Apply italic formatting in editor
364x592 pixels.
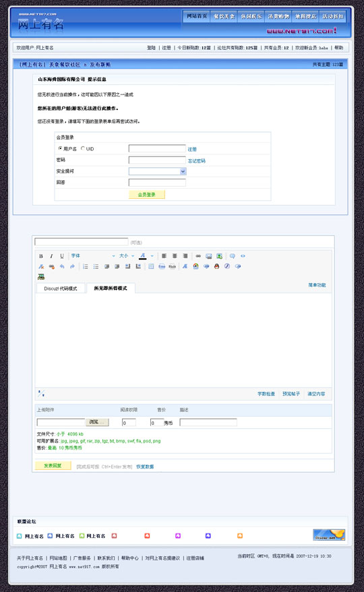pos(51,256)
